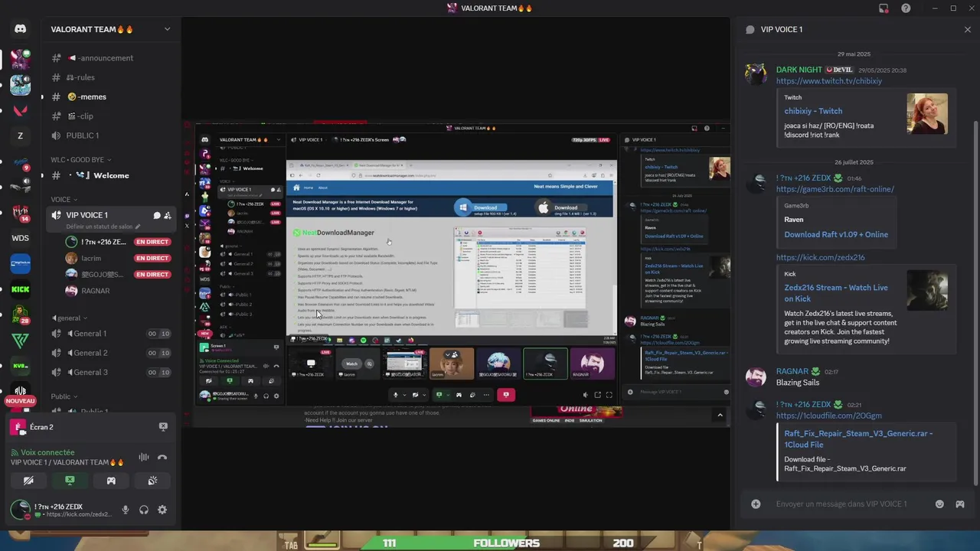Open the WDS server in server list
This screenshot has width=980, height=551.
pyautogui.click(x=20, y=238)
